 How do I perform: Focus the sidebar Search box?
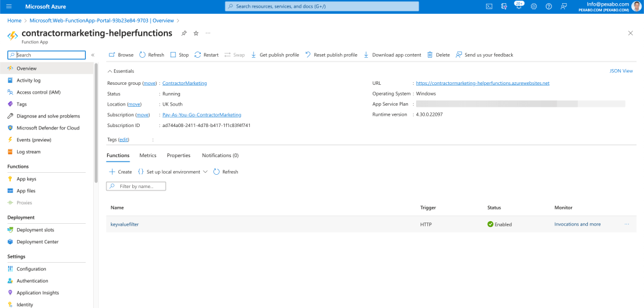click(47, 55)
